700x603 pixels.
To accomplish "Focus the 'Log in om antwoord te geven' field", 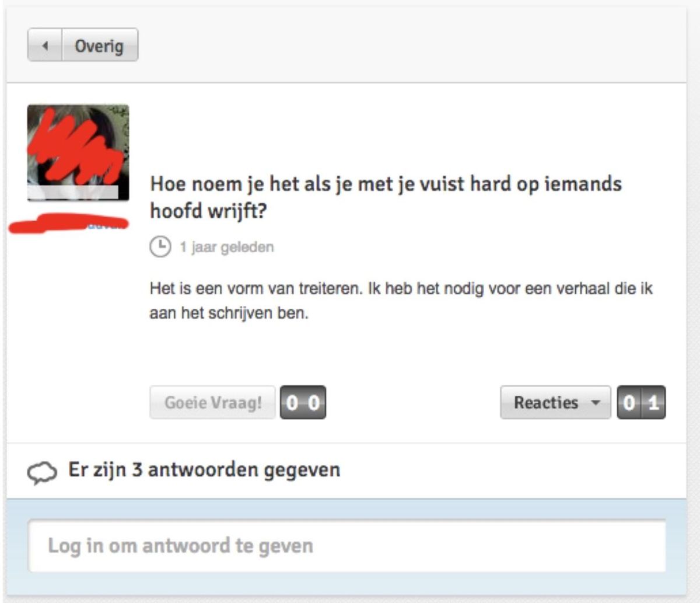I will point(347,546).
